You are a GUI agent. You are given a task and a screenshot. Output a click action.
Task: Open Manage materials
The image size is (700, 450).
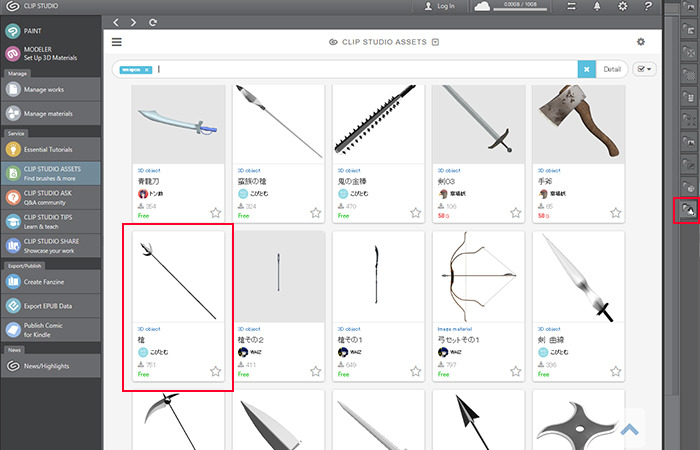50,113
